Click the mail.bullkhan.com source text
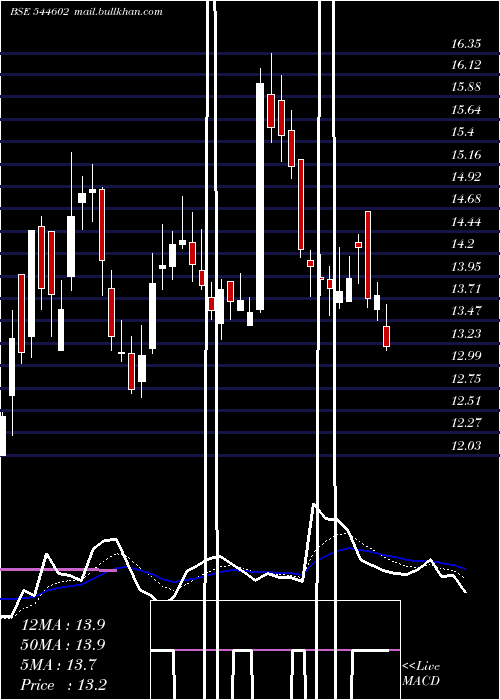500x700 pixels. pos(117,12)
